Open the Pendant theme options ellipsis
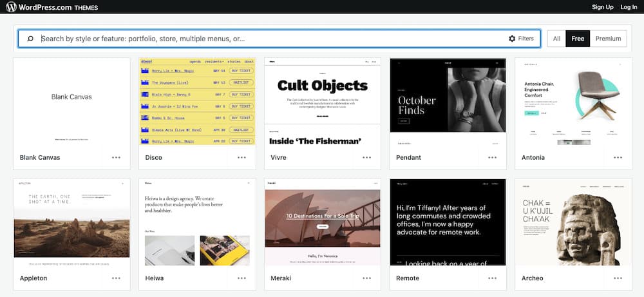The width and height of the screenshot is (644, 297). (493, 157)
